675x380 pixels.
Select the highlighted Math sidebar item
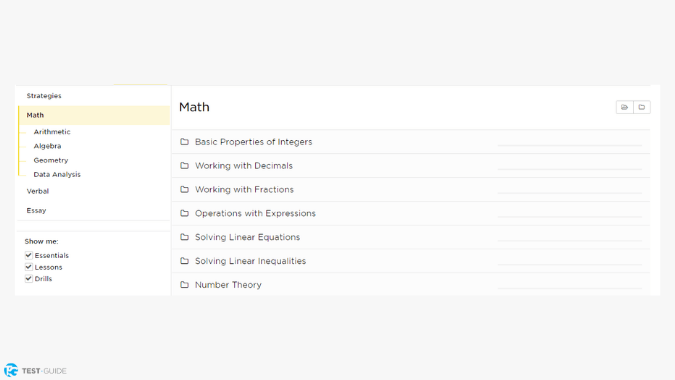tap(94, 115)
